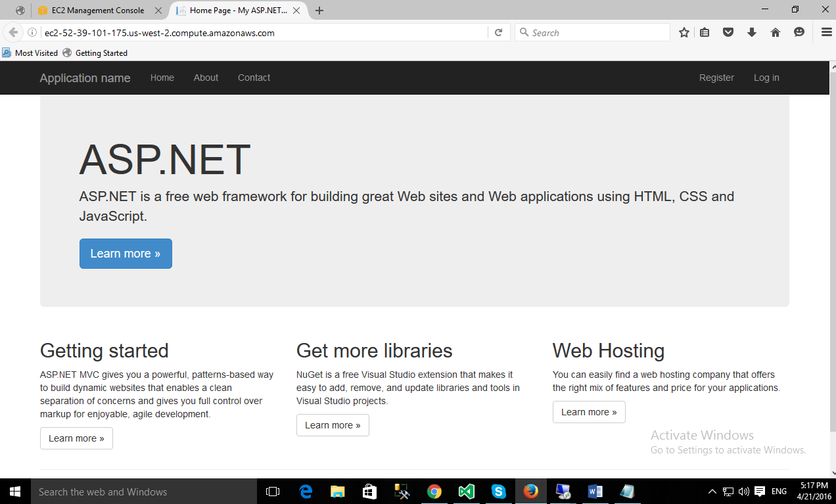This screenshot has height=504, width=836.
Task: Click the blue Learn more button
Action: tap(126, 254)
